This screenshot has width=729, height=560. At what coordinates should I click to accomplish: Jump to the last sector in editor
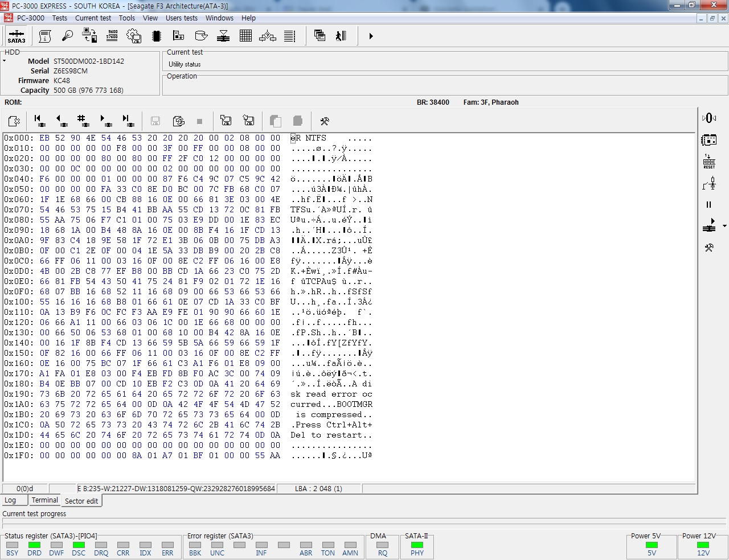click(x=128, y=121)
